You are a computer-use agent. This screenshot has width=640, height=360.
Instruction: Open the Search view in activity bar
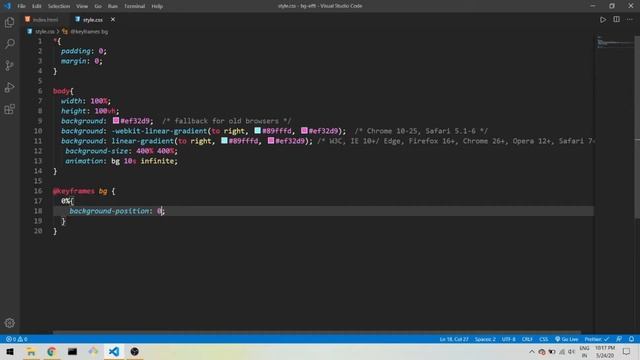(9, 44)
